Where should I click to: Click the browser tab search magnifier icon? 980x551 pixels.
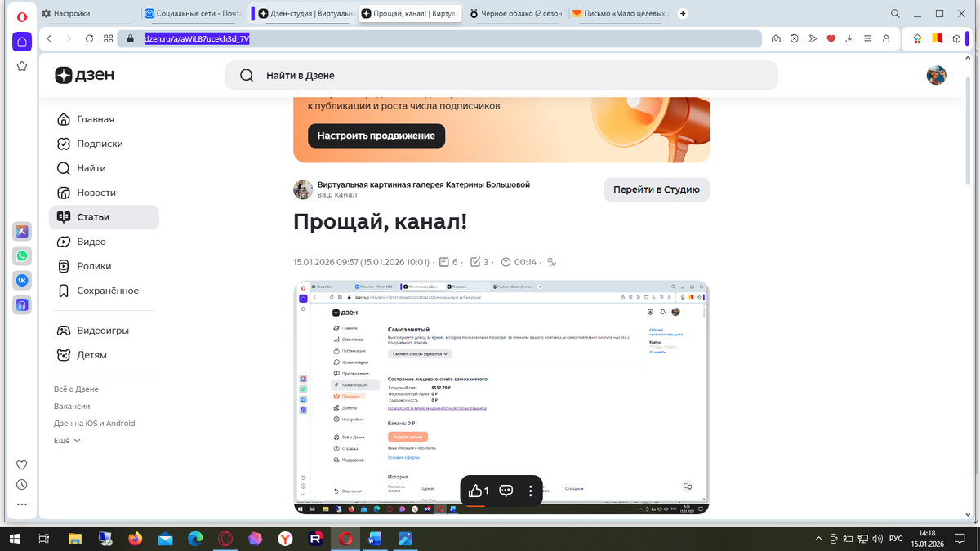pyautogui.click(x=896, y=13)
